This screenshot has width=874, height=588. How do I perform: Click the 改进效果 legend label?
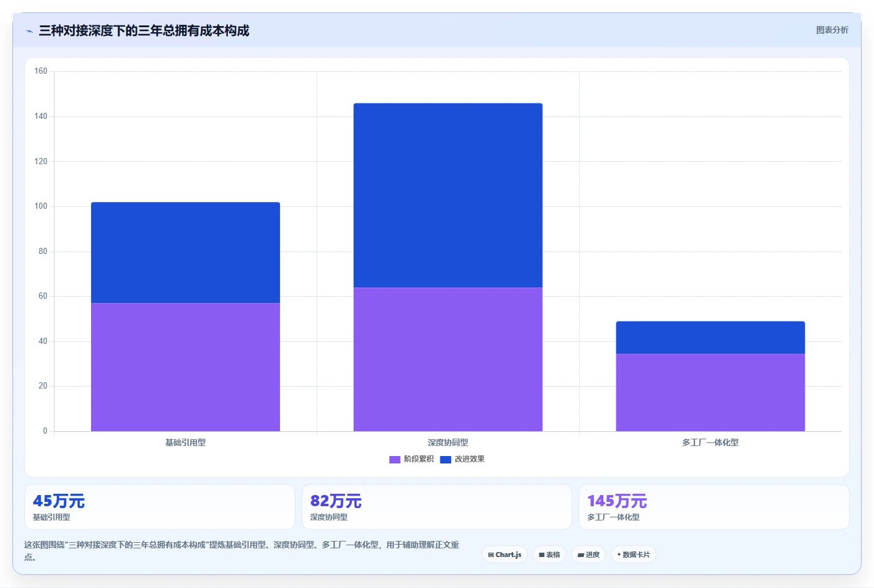pos(470,459)
